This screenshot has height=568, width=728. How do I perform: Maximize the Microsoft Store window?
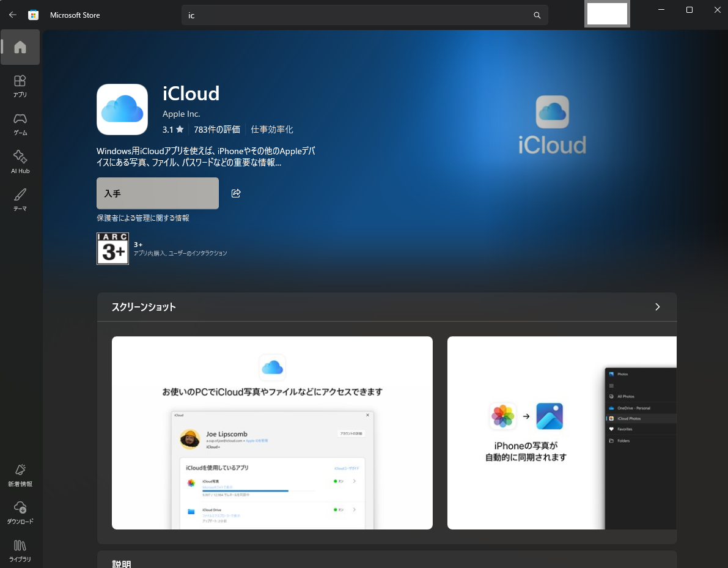(689, 10)
